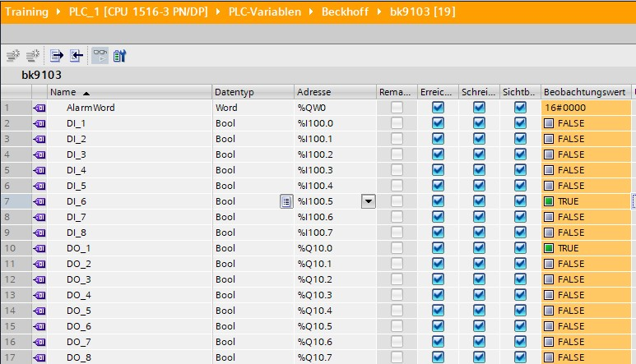Image resolution: width=636 pixels, height=364 pixels.
Task: Click the retain settings toolbar icon
Action: (x=119, y=56)
